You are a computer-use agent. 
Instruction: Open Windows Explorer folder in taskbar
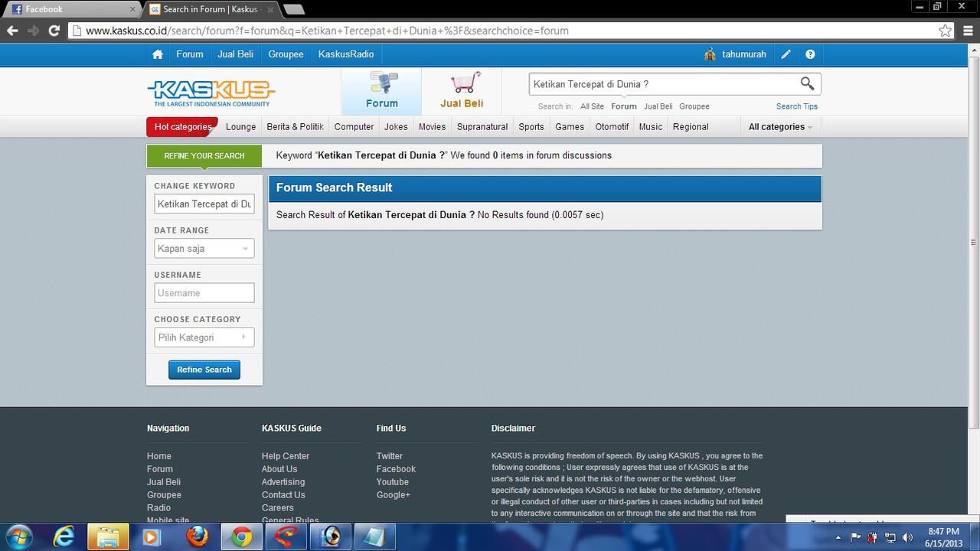click(108, 537)
